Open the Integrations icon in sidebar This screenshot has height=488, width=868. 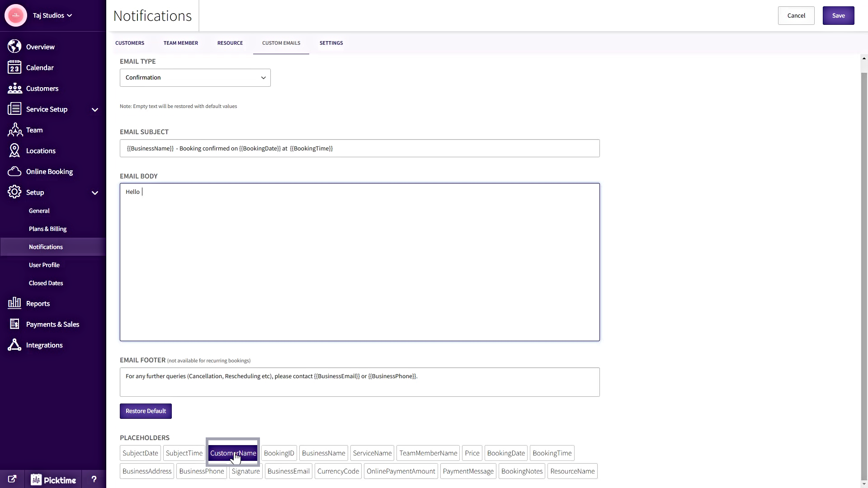pos(14,345)
